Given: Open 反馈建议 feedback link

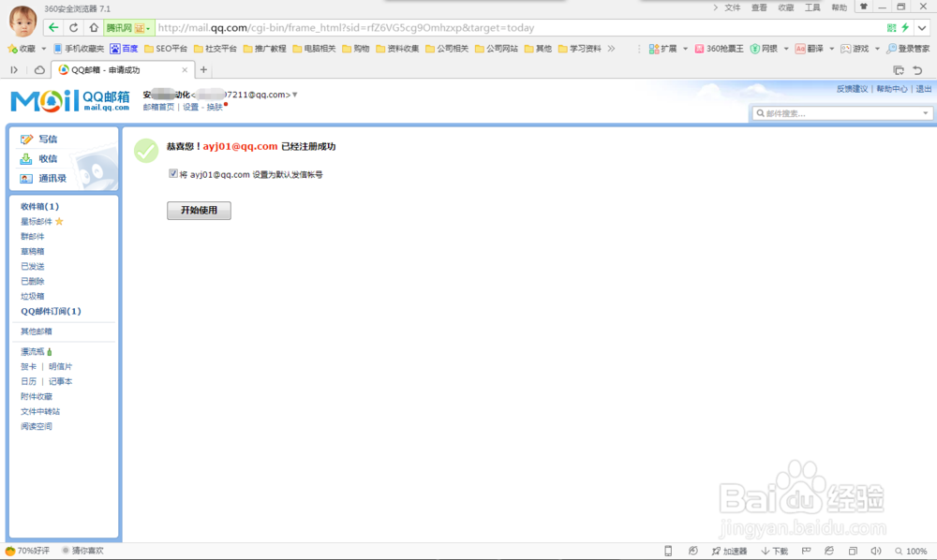Looking at the screenshot, I should pos(852,89).
